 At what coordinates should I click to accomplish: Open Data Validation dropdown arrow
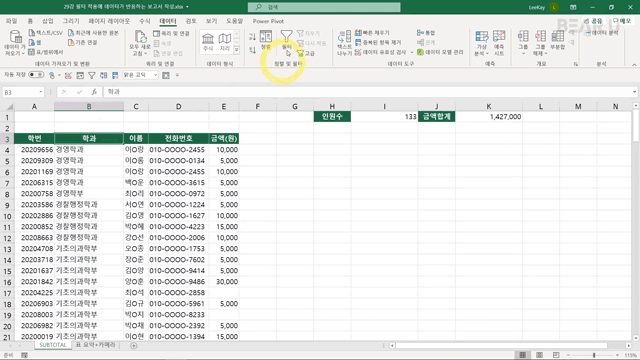pyautogui.click(x=412, y=52)
